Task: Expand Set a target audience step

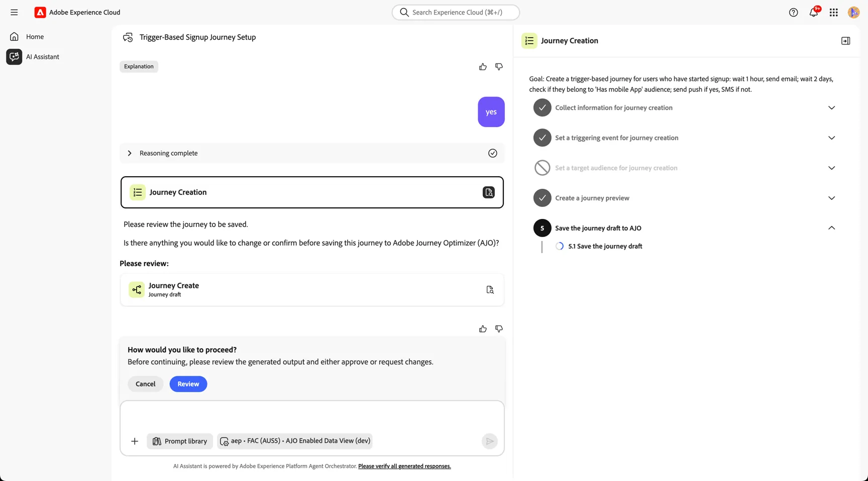Action: click(x=831, y=168)
